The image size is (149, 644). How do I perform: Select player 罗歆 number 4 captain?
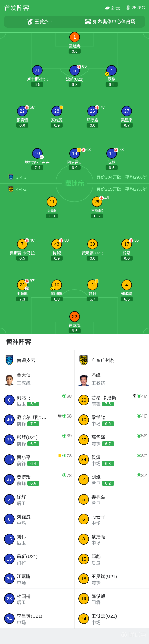pyautogui.click(x=111, y=70)
